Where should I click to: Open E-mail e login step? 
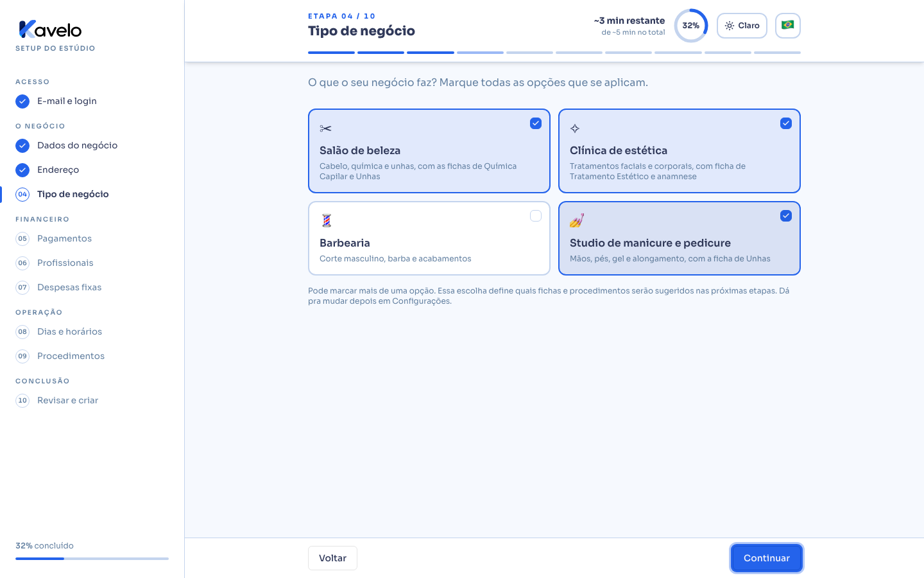(x=67, y=101)
